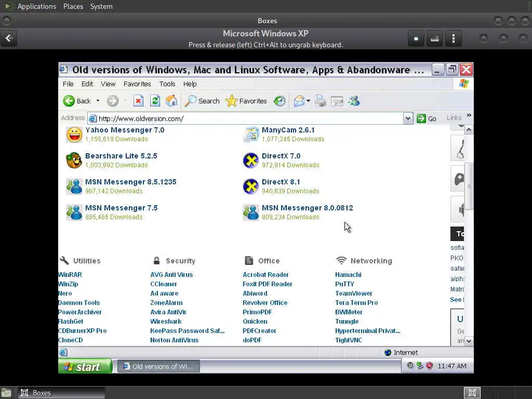Open the View menu
This screenshot has width=532, height=399.
pyautogui.click(x=108, y=84)
